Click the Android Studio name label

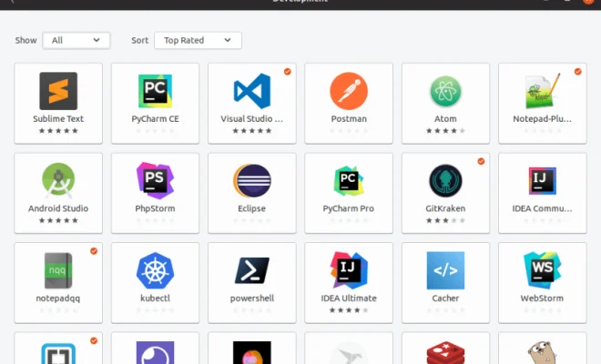[58, 208]
